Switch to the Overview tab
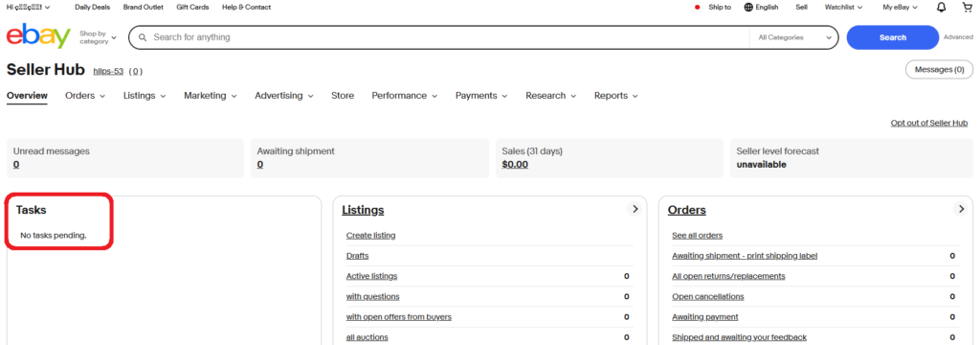 point(27,96)
